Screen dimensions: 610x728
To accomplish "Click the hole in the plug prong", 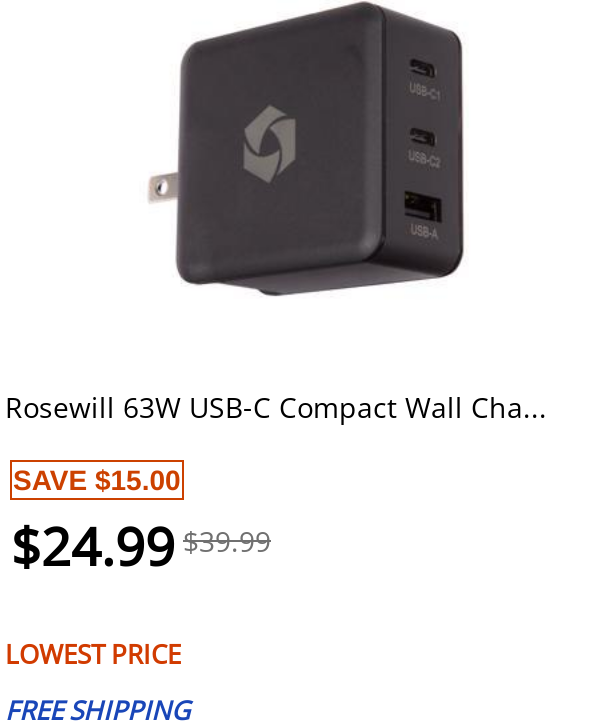I will pyautogui.click(x=161, y=188).
